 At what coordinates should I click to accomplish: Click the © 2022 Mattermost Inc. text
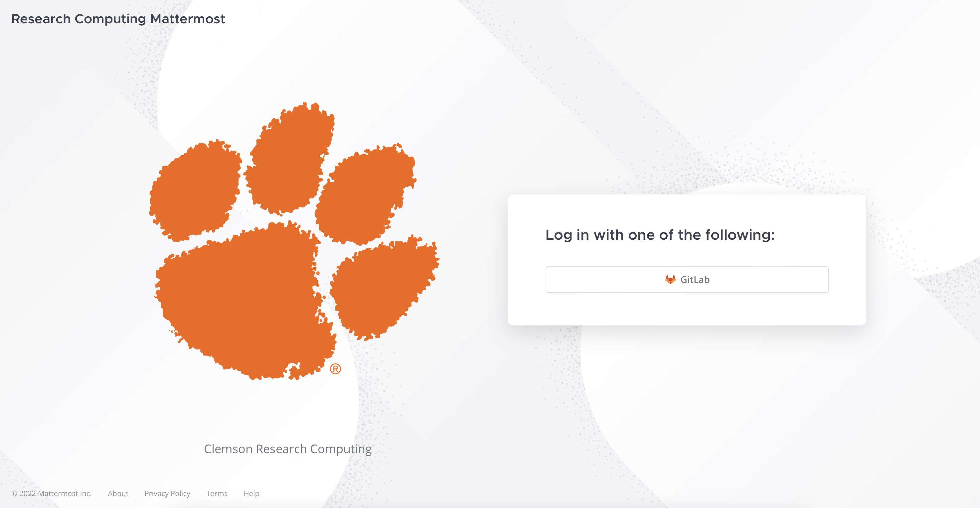pos(52,493)
